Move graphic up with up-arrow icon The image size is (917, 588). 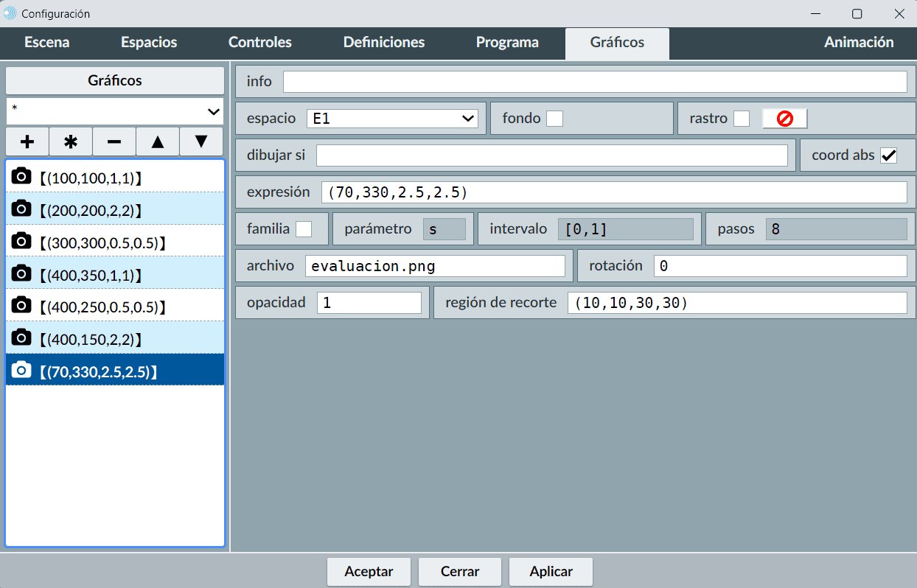pos(158,141)
